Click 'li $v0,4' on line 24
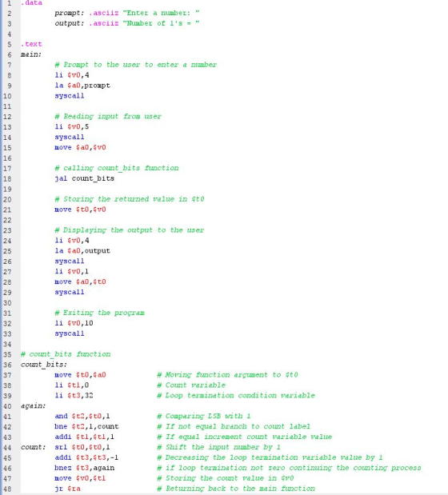The height and width of the screenshot is (495, 448). pyautogui.click(x=72, y=241)
